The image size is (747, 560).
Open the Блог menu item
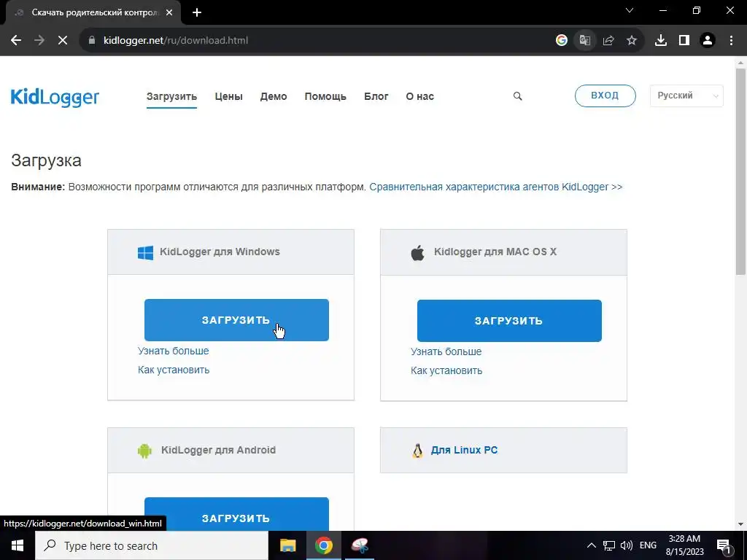pyautogui.click(x=376, y=96)
